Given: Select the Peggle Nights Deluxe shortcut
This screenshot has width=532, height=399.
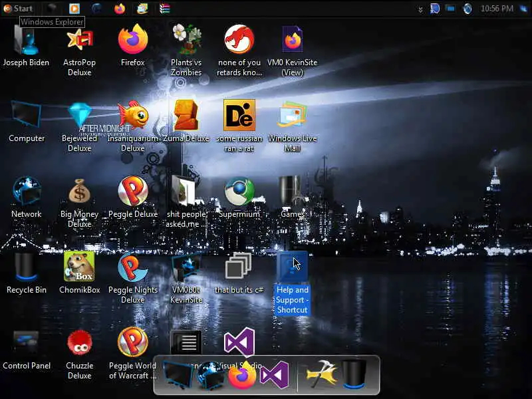Looking at the screenshot, I should pos(132,278).
